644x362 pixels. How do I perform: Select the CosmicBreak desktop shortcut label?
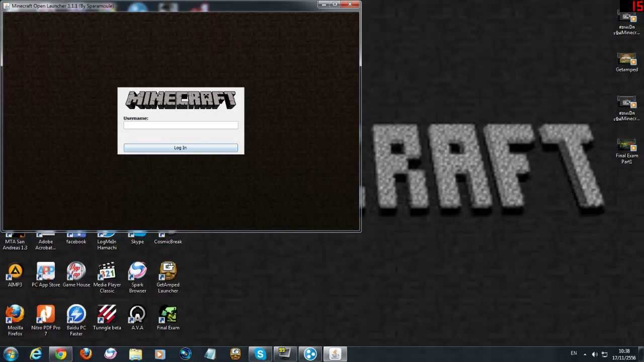[x=168, y=242]
